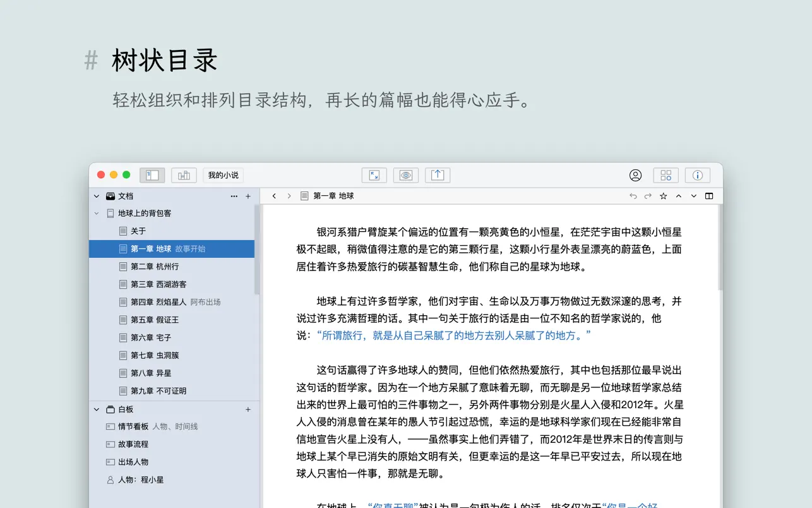Toggle split editor view
812x508 pixels.
click(x=709, y=196)
